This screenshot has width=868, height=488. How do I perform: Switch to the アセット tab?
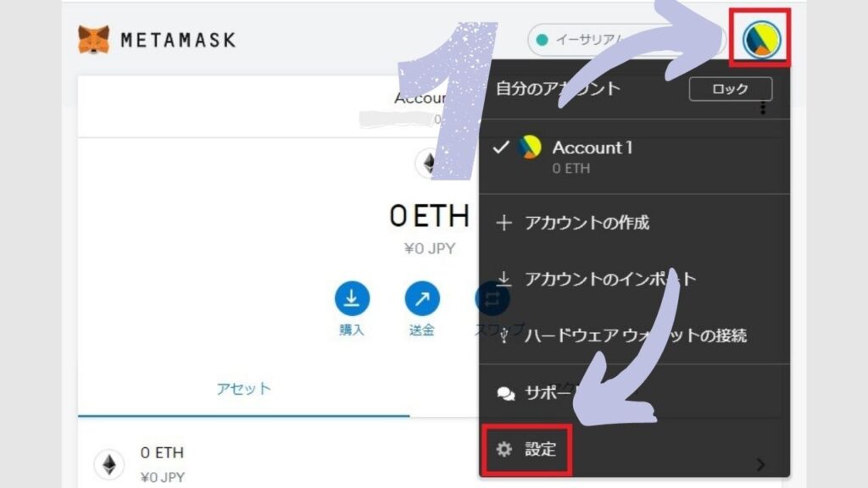point(243,388)
